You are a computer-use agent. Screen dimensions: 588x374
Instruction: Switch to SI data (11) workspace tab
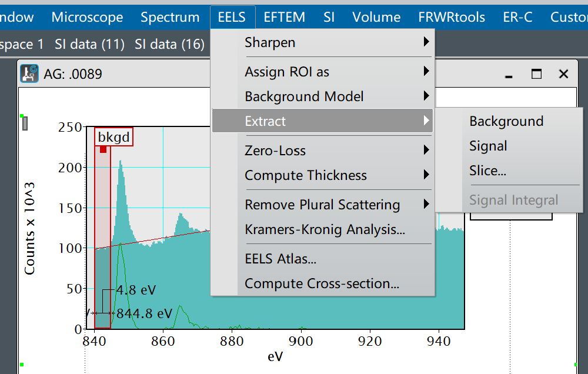coord(89,44)
